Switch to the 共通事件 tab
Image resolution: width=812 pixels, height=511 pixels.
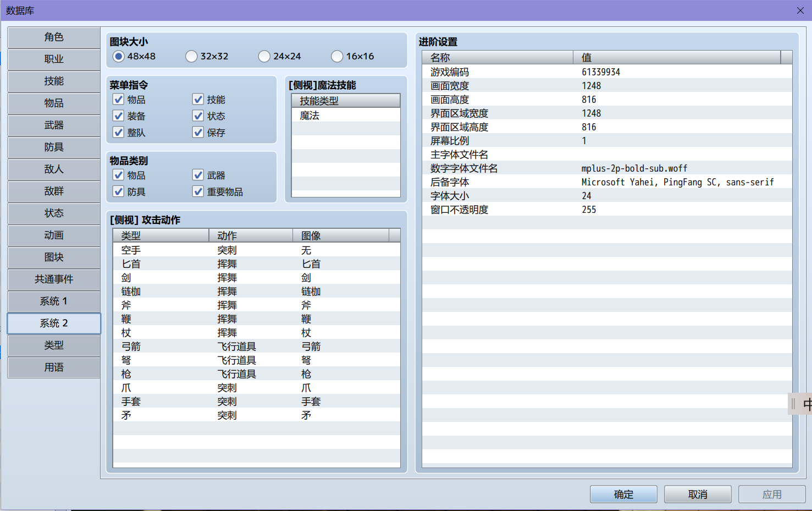[x=54, y=279]
